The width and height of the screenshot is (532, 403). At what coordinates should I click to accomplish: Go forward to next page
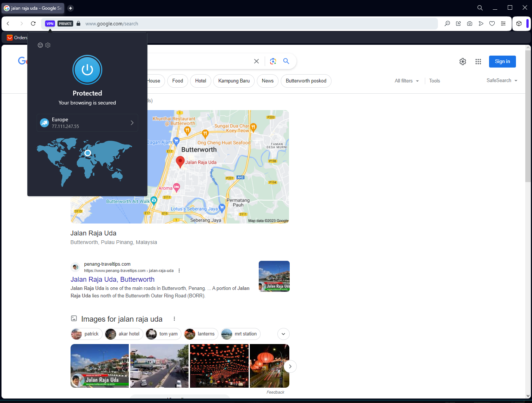pyautogui.click(x=21, y=24)
